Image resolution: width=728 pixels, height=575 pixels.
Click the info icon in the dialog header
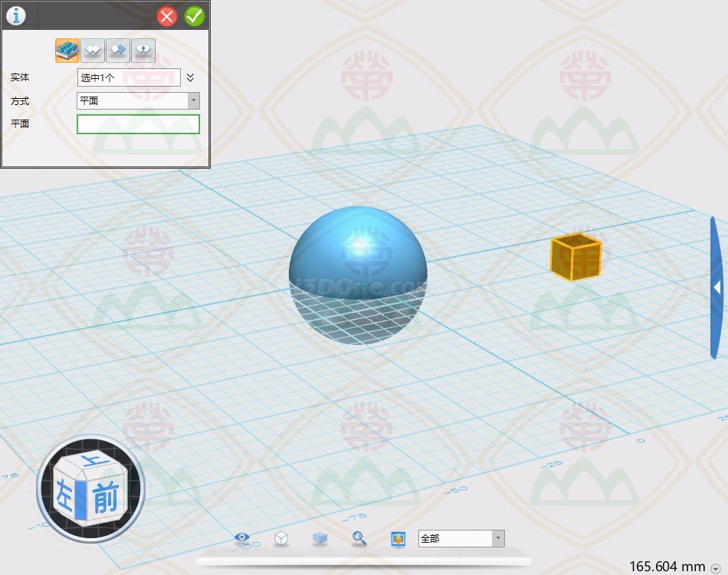pyautogui.click(x=15, y=15)
